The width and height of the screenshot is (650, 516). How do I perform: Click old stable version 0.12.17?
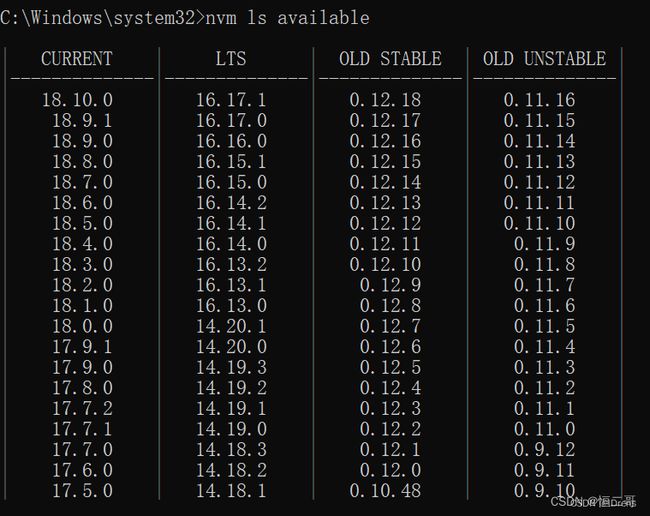(x=386, y=121)
